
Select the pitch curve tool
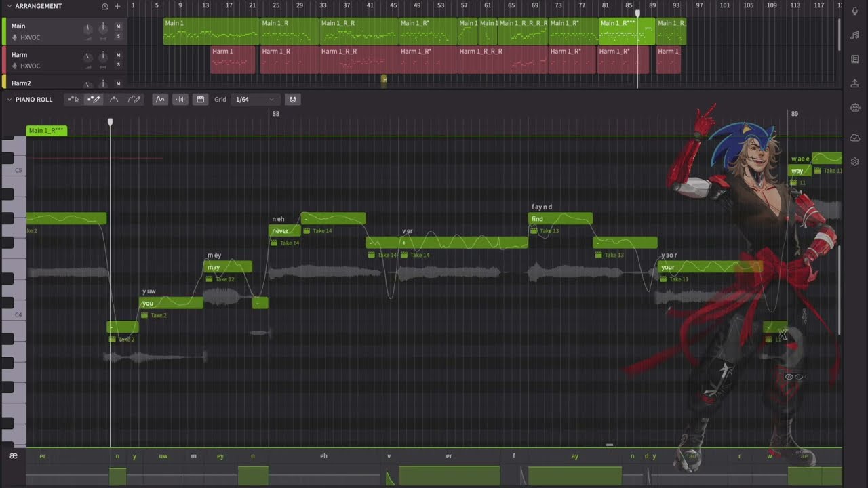coord(114,100)
